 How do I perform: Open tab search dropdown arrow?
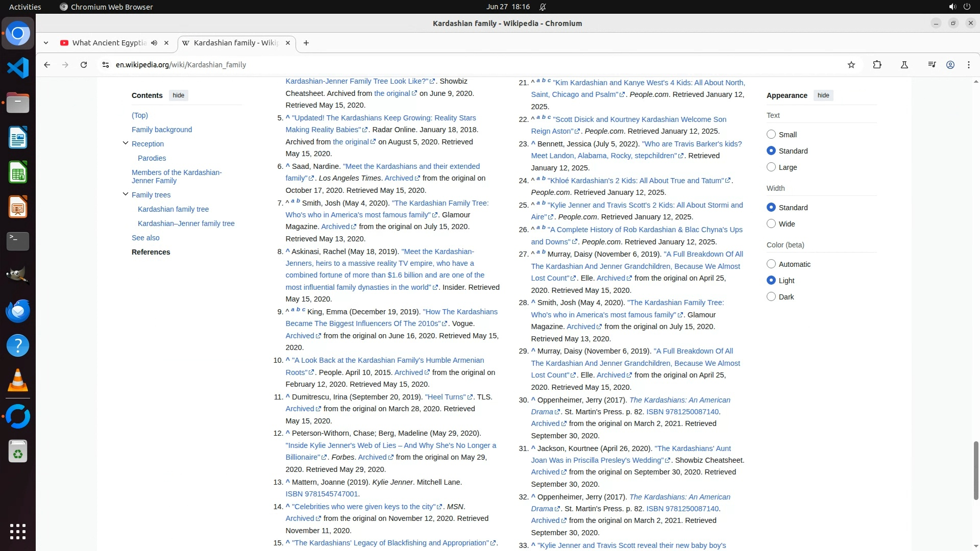tap(46, 43)
